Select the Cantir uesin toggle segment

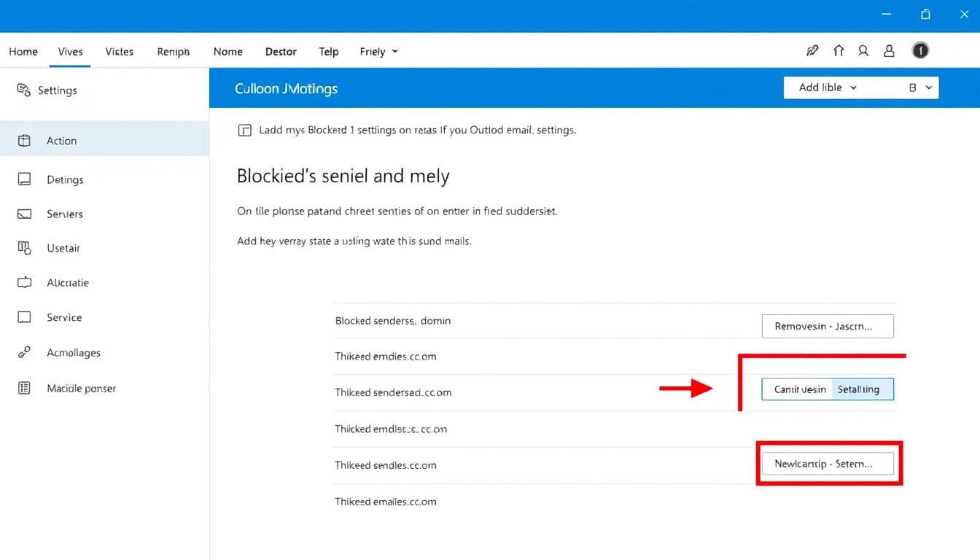(800, 389)
